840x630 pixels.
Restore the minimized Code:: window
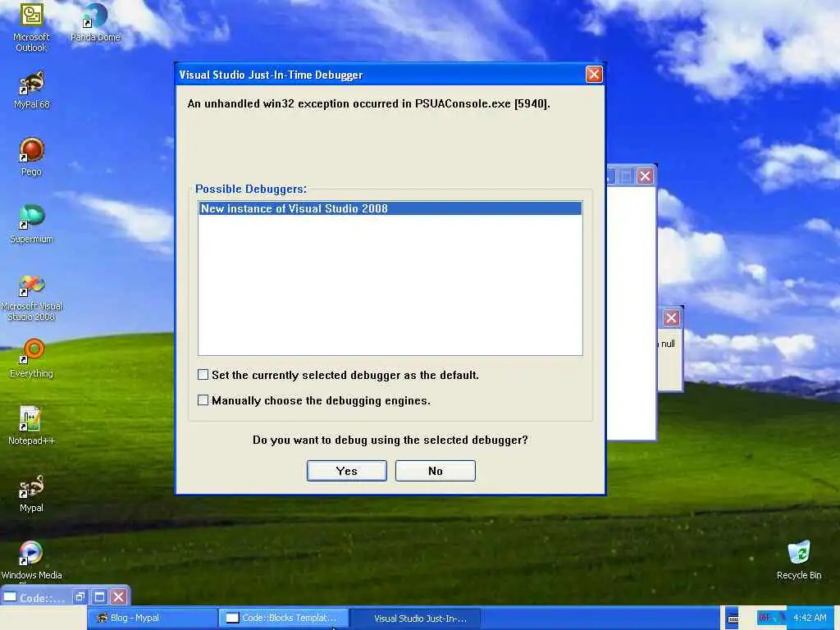click(x=80, y=596)
